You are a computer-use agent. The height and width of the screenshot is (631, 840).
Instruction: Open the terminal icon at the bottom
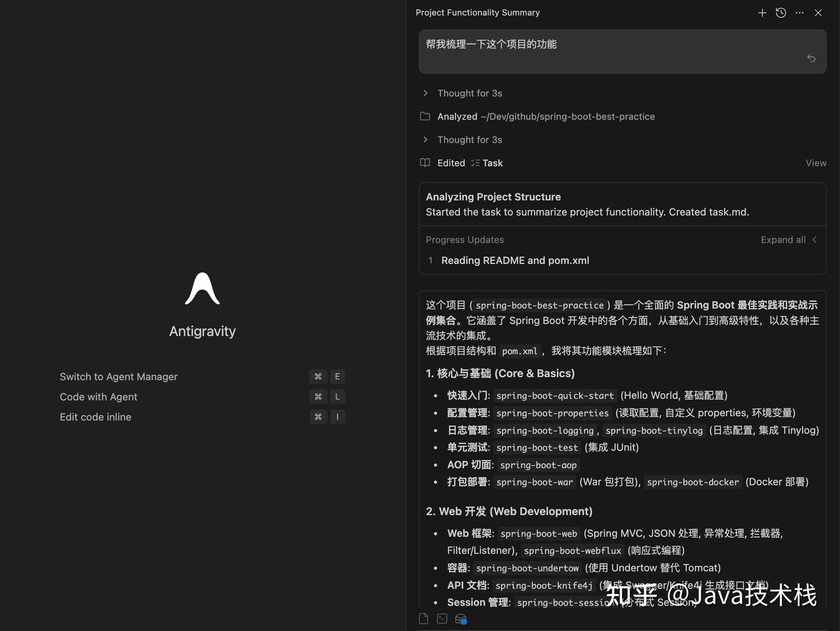tap(442, 618)
